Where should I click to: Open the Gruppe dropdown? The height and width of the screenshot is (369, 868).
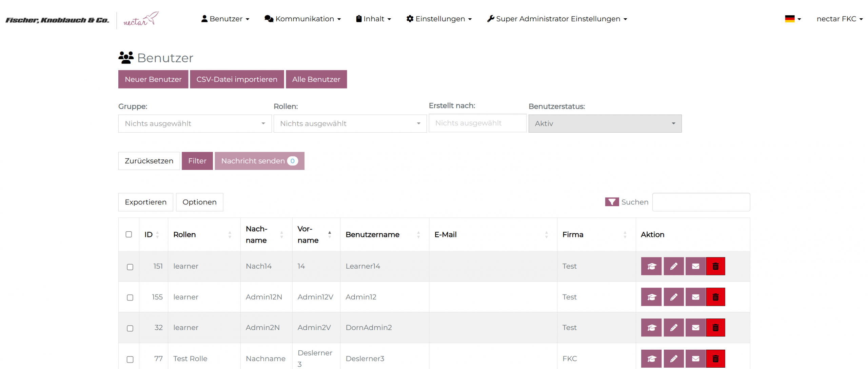(195, 123)
